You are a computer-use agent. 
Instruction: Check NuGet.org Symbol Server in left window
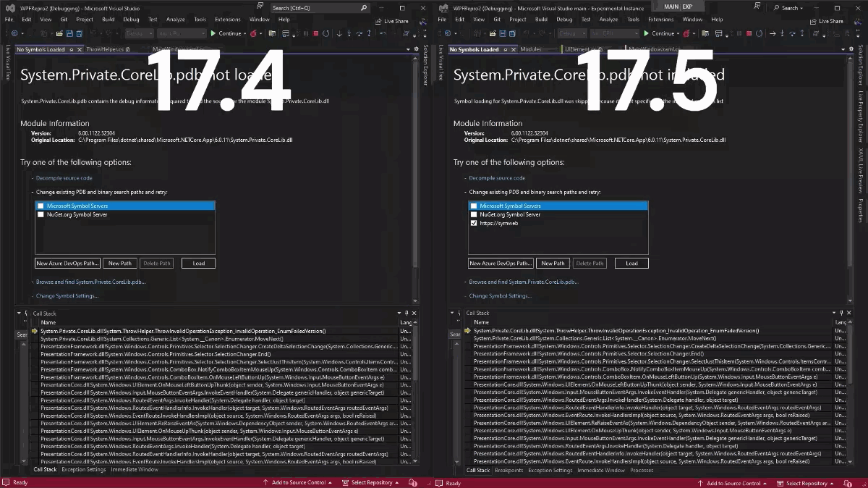tap(41, 214)
